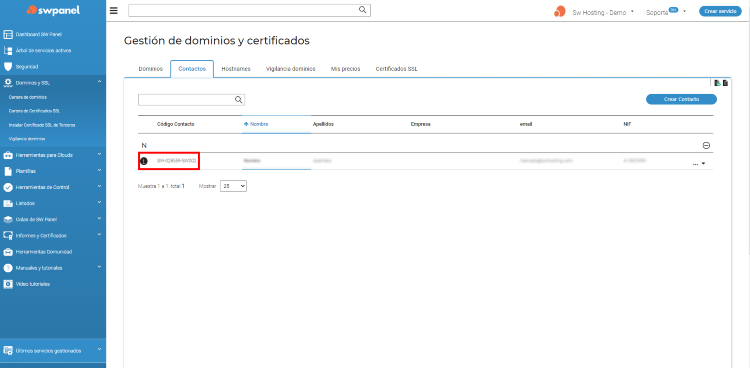Open Vigilancia dominios link in sidebar

(x=27, y=139)
